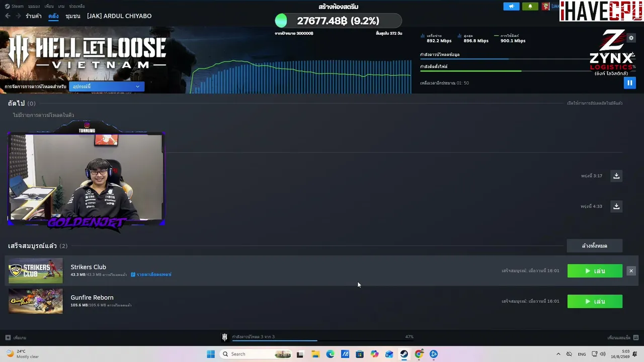
Task: Open the volume control in system tray
Action: point(603,354)
